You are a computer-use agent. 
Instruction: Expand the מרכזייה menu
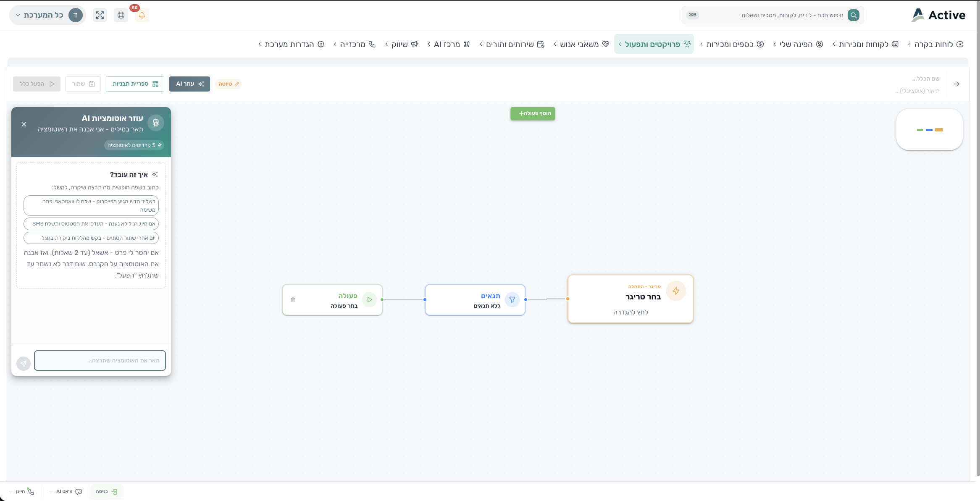[355, 44]
